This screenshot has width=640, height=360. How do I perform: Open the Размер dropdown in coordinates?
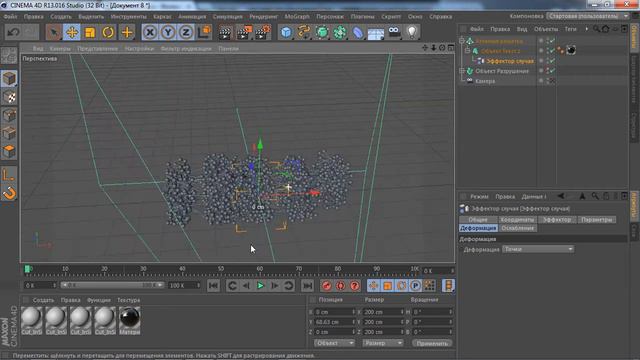coord(383,343)
